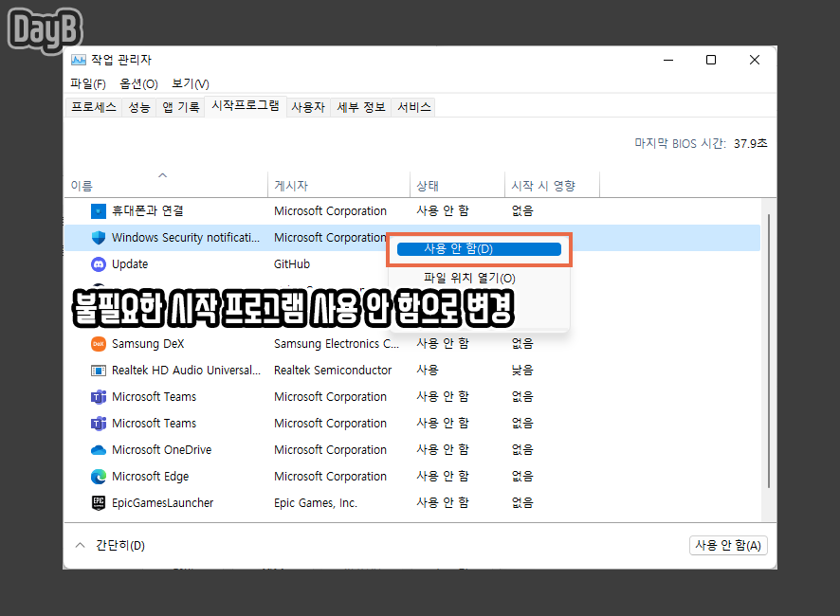Viewport: 840px width, 616px height.
Task: Click the Windows Security shield icon
Action: click(99, 238)
